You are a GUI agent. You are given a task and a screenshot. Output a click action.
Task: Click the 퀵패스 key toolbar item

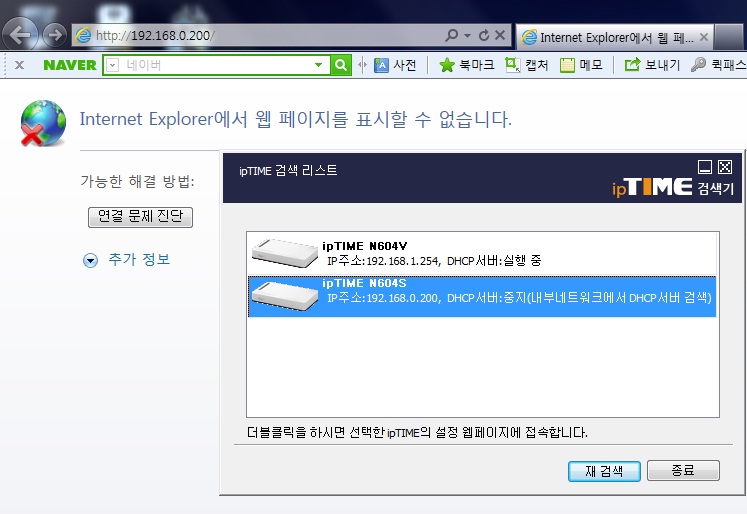pos(718,65)
